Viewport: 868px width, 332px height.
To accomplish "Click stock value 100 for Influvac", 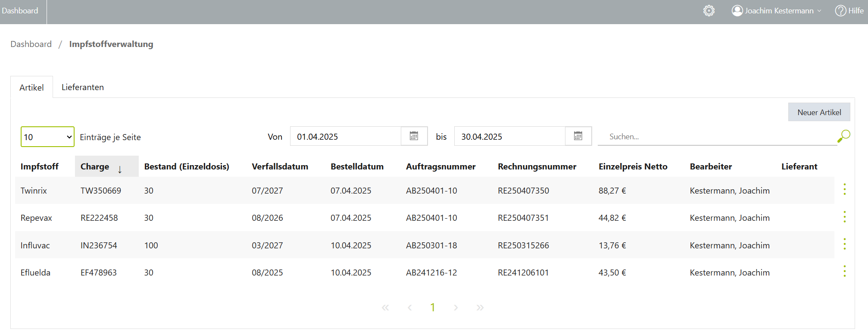I will point(151,245).
